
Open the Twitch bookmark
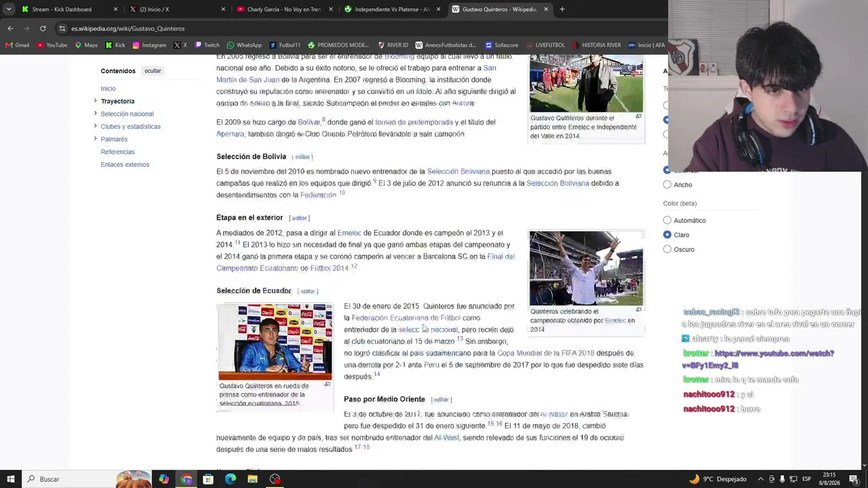coord(207,45)
